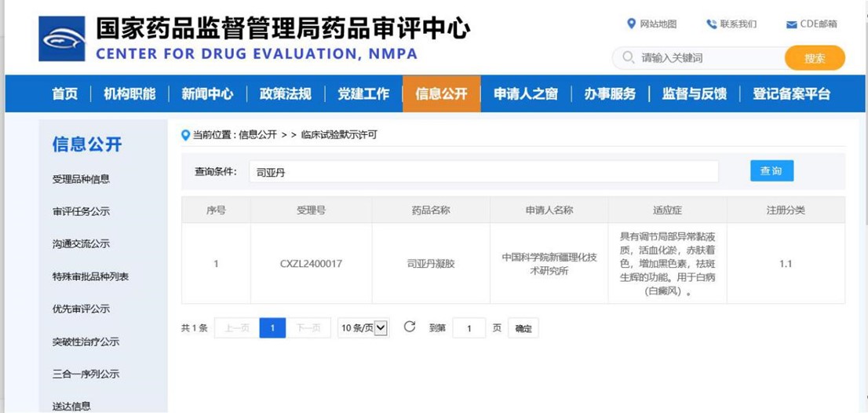This screenshot has width=868, height=413.
Task: Open 优先审评公示 in the sidebar
Action: coord(81,309)
